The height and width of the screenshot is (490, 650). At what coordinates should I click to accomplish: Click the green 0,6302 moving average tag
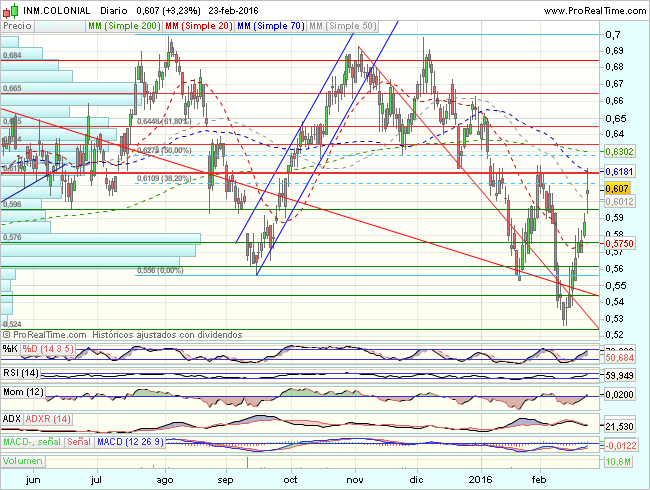[619, 152]
